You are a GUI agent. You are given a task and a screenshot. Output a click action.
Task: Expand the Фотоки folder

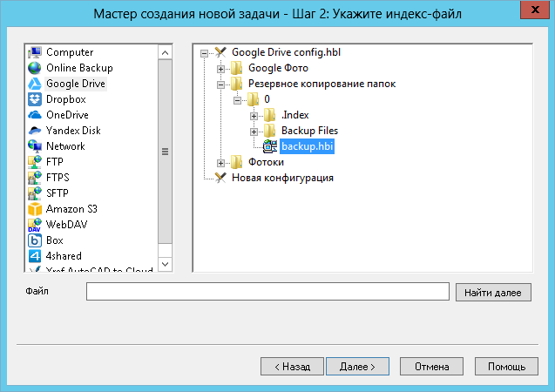221,163
